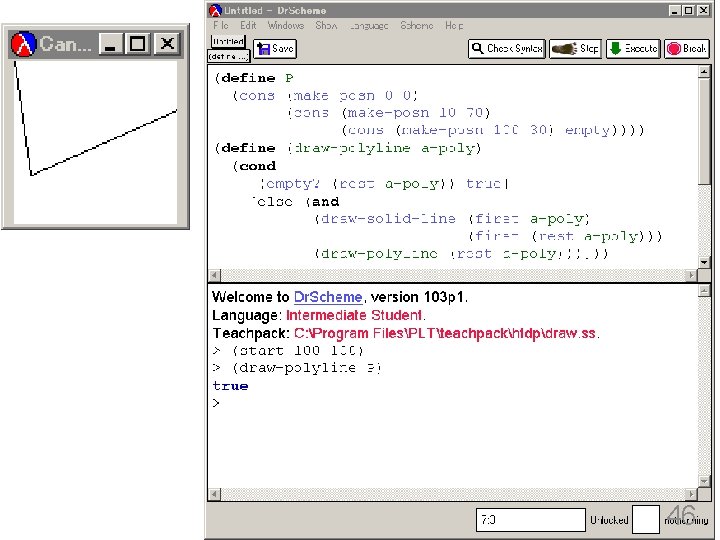Maximize the DrScheme window
720x540 pixels.
[x=688, y=11]
